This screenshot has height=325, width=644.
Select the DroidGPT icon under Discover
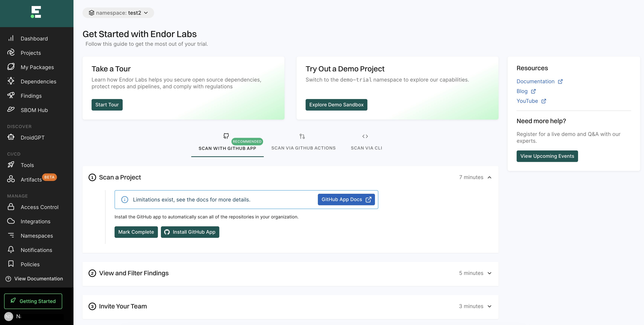tap(11, 137)
